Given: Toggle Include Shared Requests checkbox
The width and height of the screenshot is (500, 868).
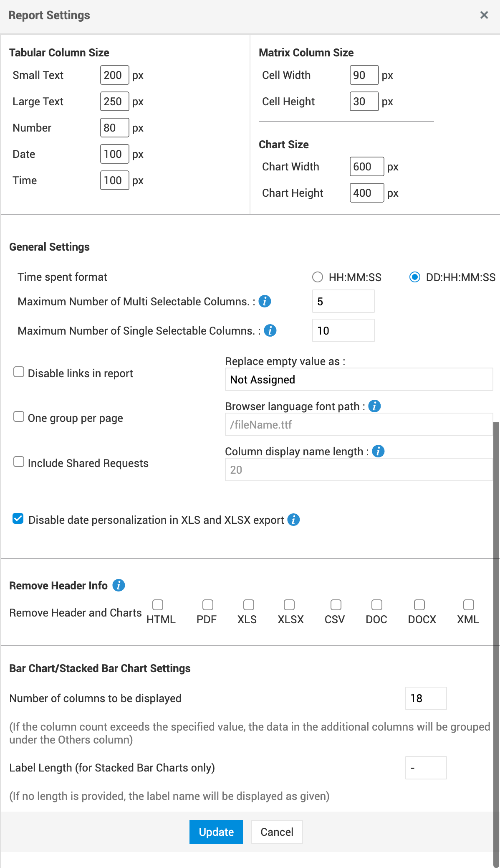Looking at the screenshot, I should (x=19, y=462).
